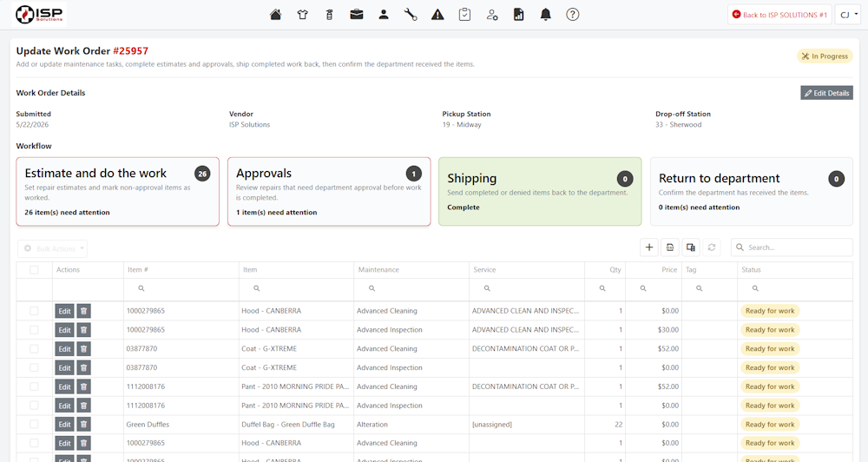The width and height of the screenshot is (868, 462).
Task: Delete the Pant Advanced Inspection row
Action: point(83,406)
